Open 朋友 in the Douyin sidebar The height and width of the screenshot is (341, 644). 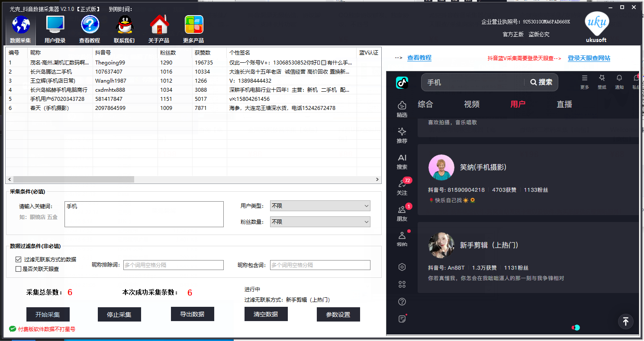pos(402,213)
